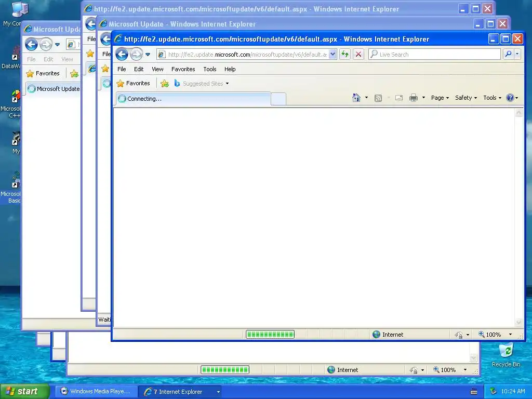Open the View menu in front window
This screenshot has height=399, width=532.
point(157,69)
